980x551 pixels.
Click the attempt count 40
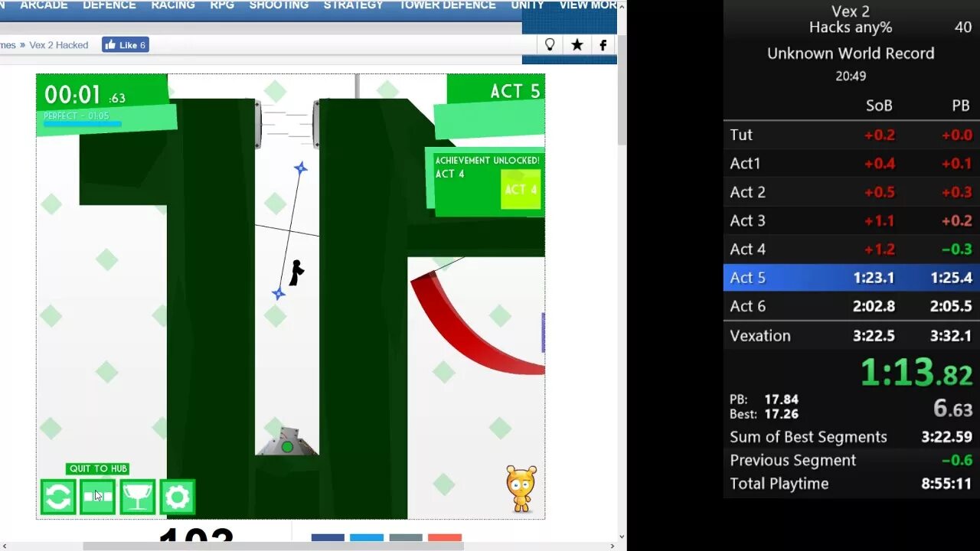(x=963, y=28)
